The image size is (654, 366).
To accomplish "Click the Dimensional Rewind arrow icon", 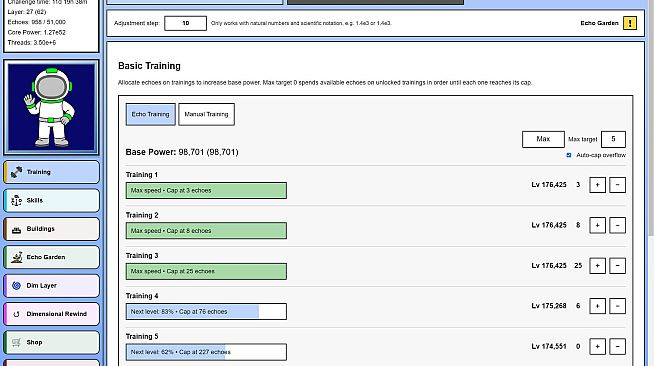I will point(16,314).
